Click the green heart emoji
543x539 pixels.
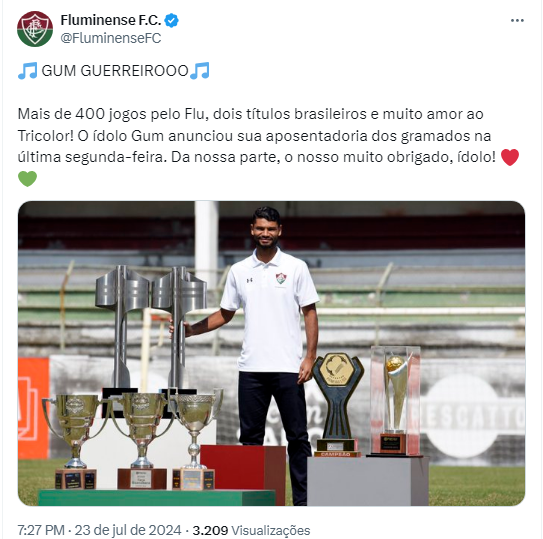pyautogui.click(x=27, y=179)
